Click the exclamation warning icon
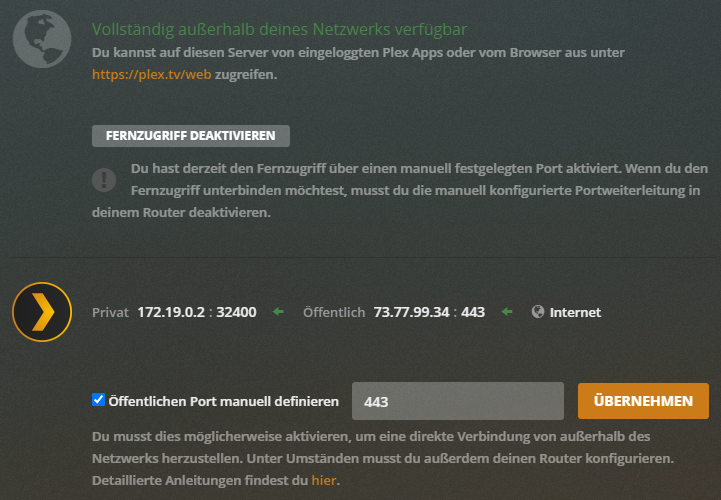Image resolution: width=721 pixels, height=500 pixels. (x=104, y=179)
